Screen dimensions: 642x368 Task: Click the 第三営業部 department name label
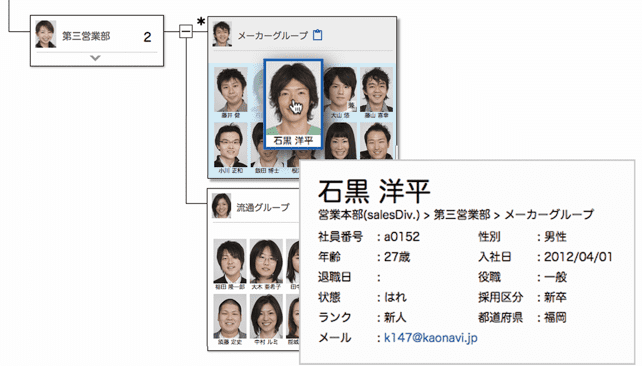tap(86, 36)
